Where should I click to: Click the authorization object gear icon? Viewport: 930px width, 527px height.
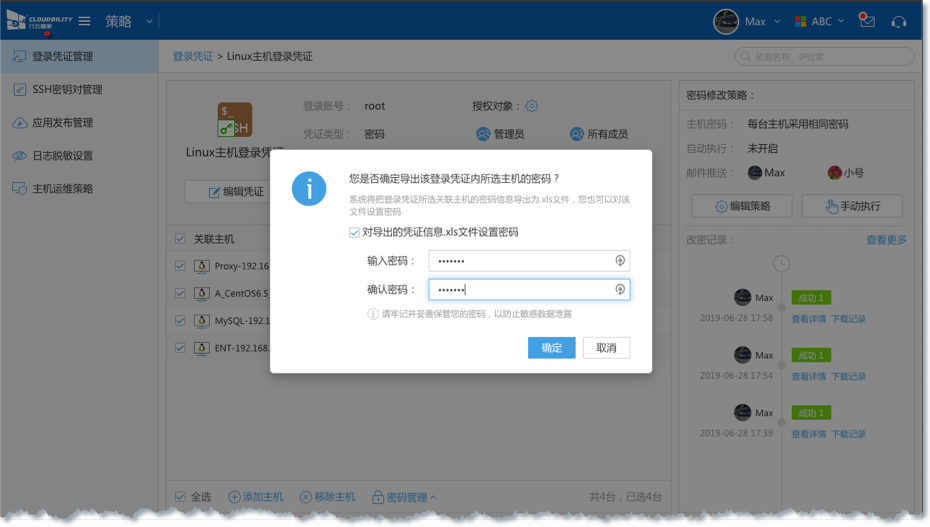tap(532, 106)
